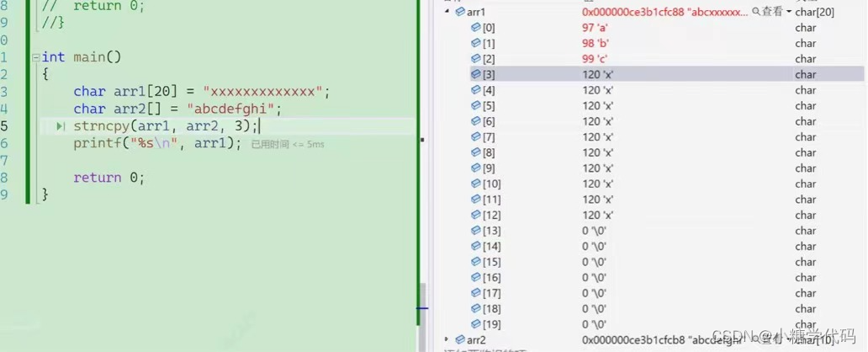Collapse the main function code fold
Image resolution: width=868 pixels, height=352 pixels.
point(36,57)
